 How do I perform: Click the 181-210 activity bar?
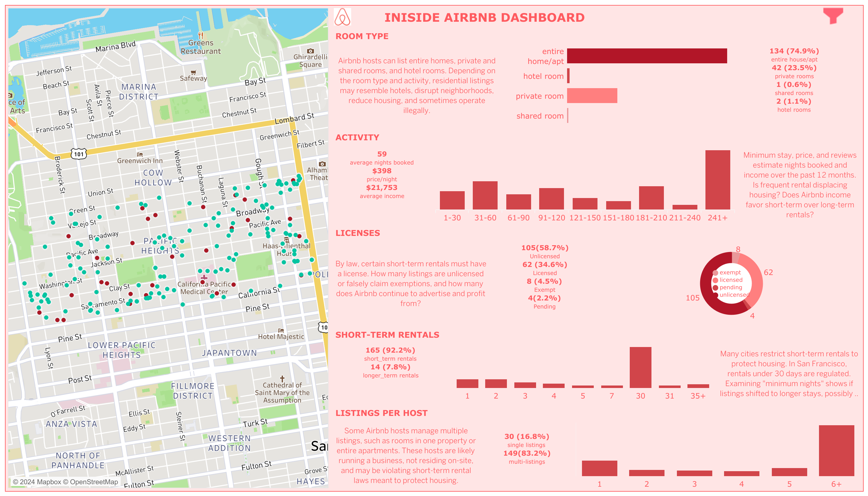click(651, 198)
